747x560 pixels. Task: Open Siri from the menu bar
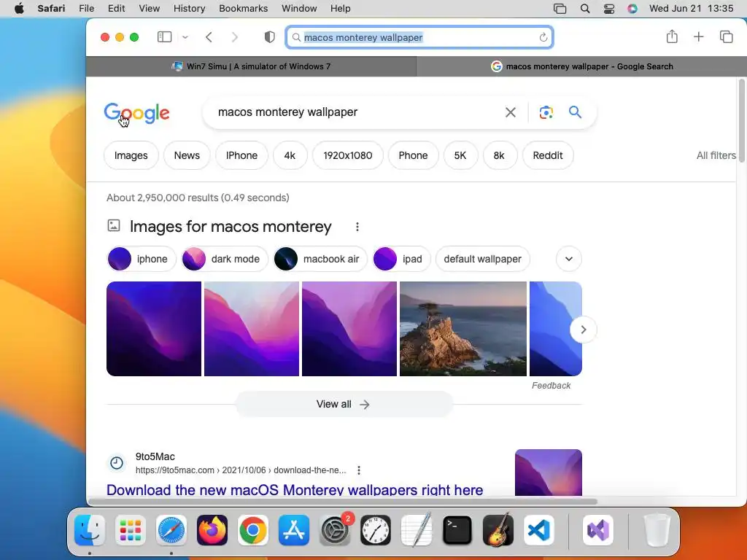[x=632, y=9]
